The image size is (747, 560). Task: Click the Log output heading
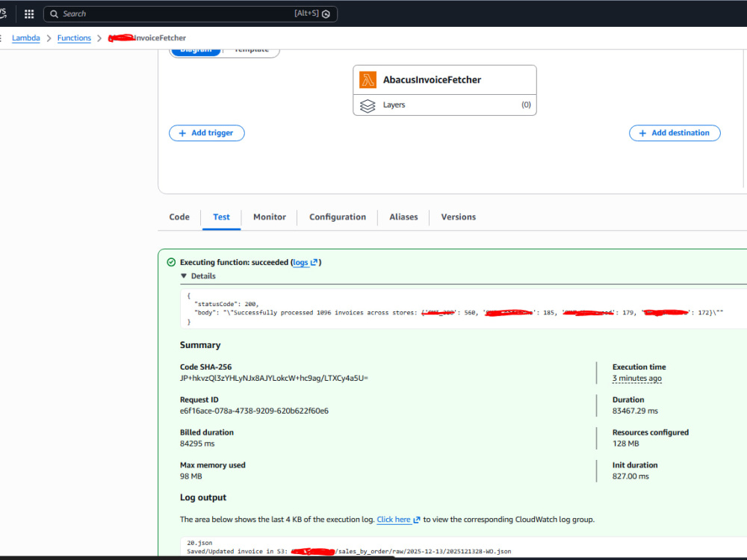203,497
